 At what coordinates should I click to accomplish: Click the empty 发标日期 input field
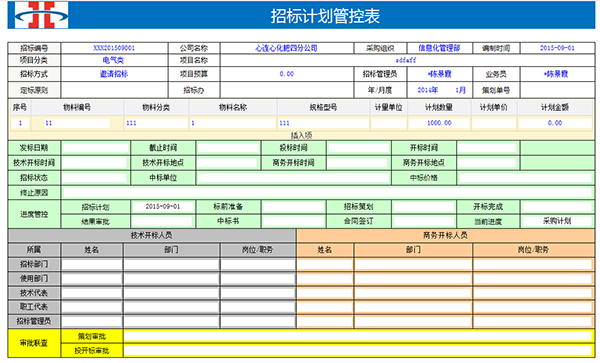[95, 148]
